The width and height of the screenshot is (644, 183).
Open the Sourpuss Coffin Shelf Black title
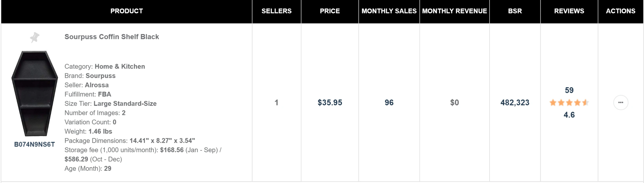point(112,37)
